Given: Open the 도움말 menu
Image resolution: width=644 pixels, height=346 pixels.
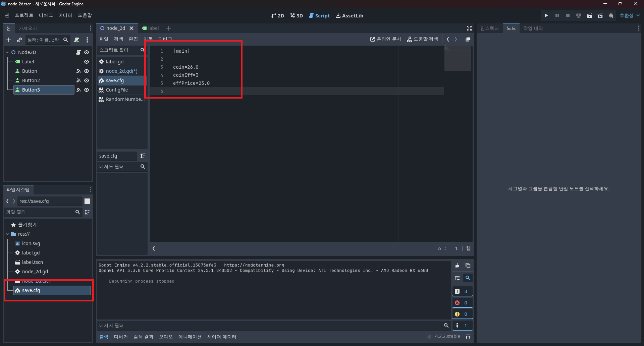Looking at the screenshot, I should (85, 15).
